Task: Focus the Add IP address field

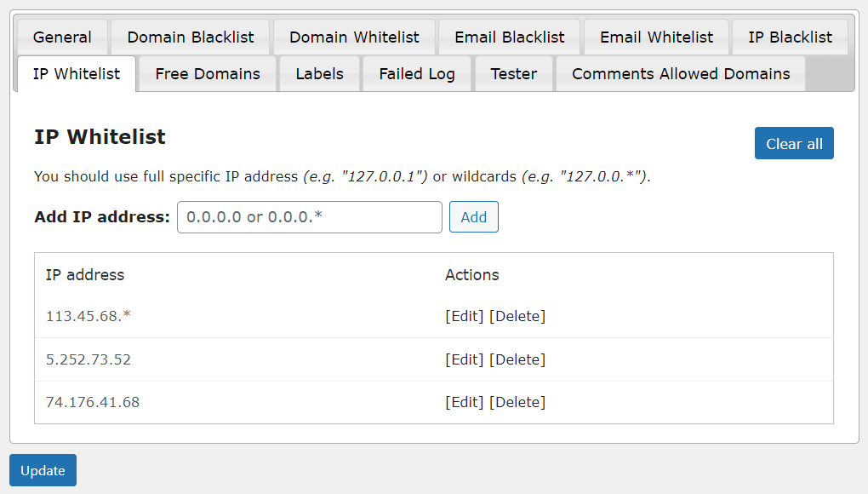Action: pyautogui.click(x=310, y=217)
